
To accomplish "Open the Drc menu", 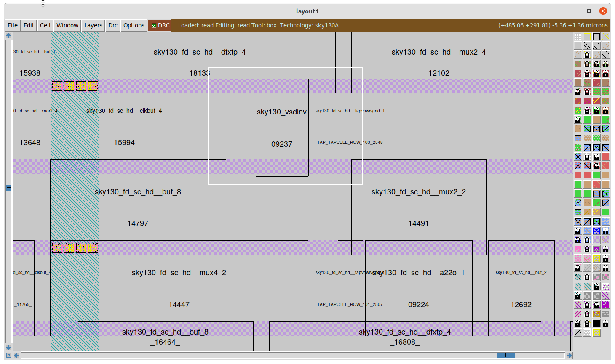I will (112, 25).
